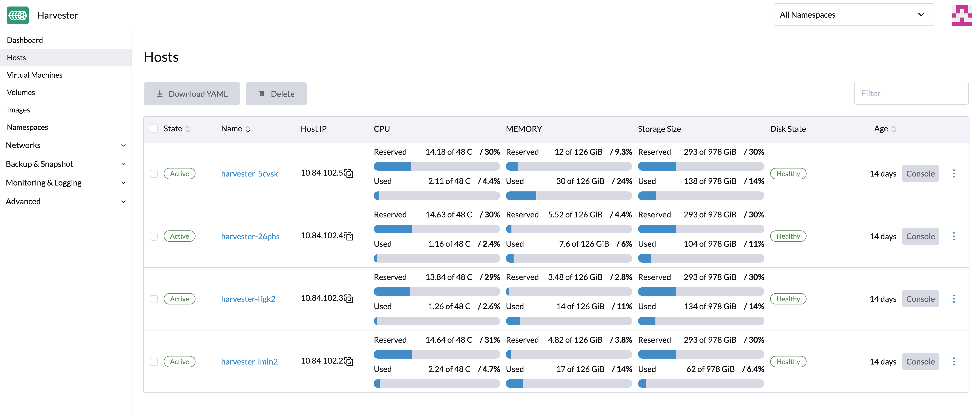The width and height of the screenshot is (980, 415).
Task: Open the All Namespaces dropdown
Action: [853, 15]
